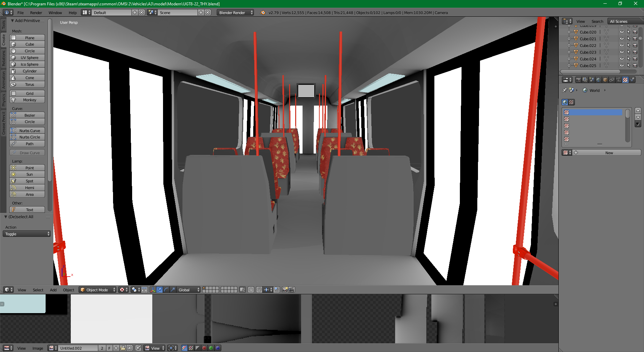
Task: Open the Constraints properties chain icon
Action: [612, 80]
